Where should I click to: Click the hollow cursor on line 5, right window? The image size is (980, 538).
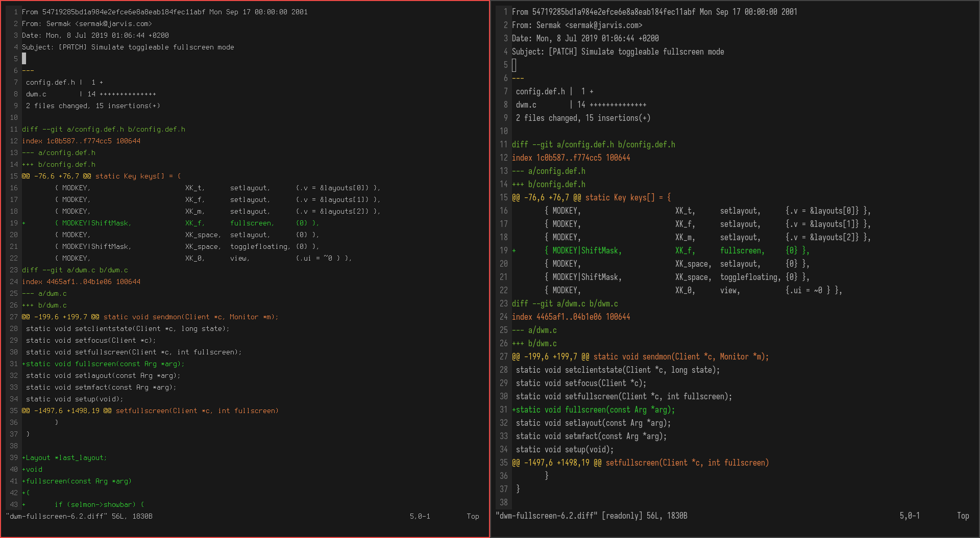pyautogui.click(x=514, y=65)
